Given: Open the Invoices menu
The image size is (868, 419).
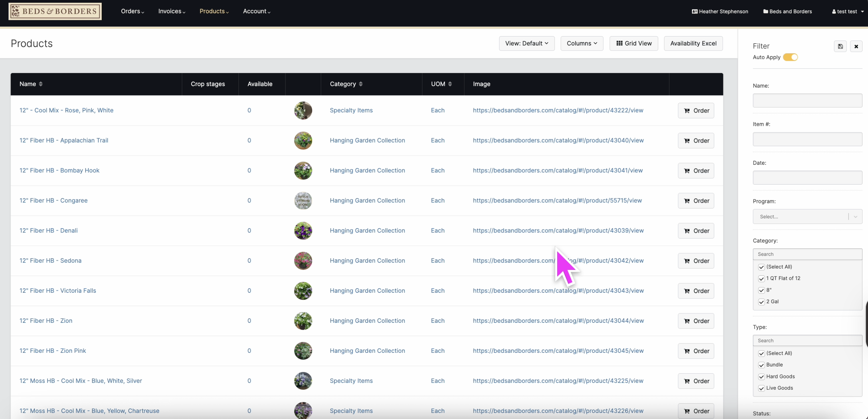Looking at the screenshot, I should (x=172, y=11).
